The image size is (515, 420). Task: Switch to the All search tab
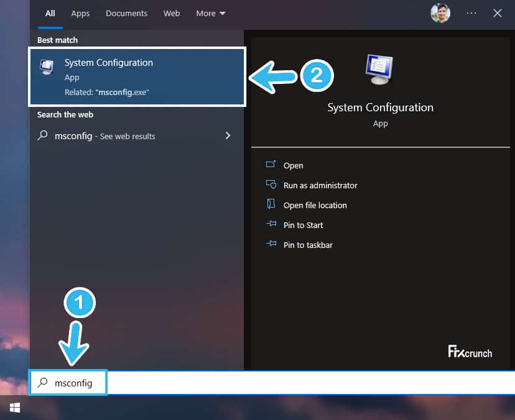(x=50, y=14)
